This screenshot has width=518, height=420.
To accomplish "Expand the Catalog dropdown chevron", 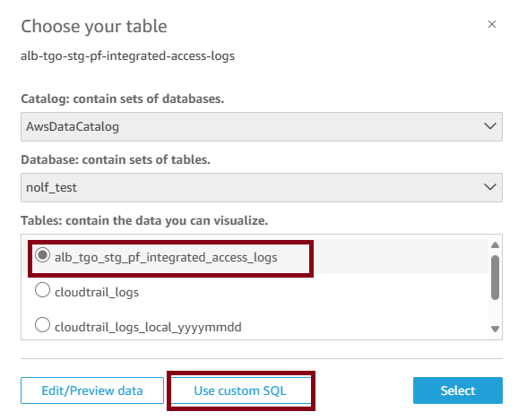I will [x=490, y=126].
